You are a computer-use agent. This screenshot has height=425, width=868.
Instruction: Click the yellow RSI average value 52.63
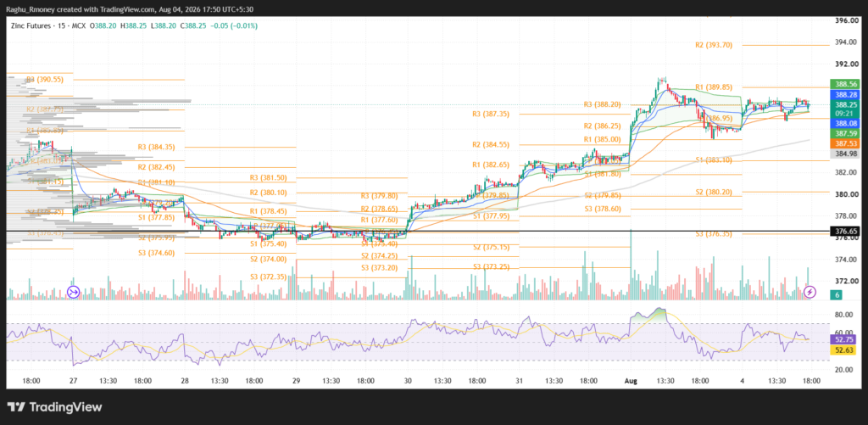[844, 350]
